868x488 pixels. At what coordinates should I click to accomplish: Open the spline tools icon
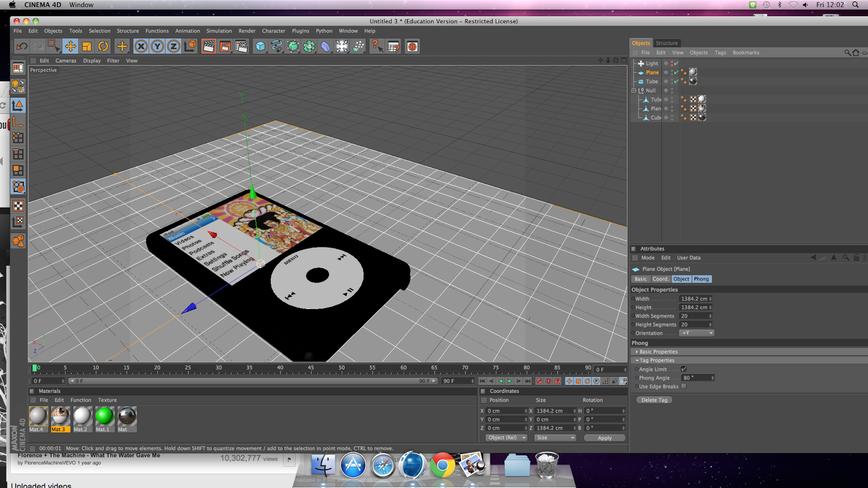(x=277, y=47)
